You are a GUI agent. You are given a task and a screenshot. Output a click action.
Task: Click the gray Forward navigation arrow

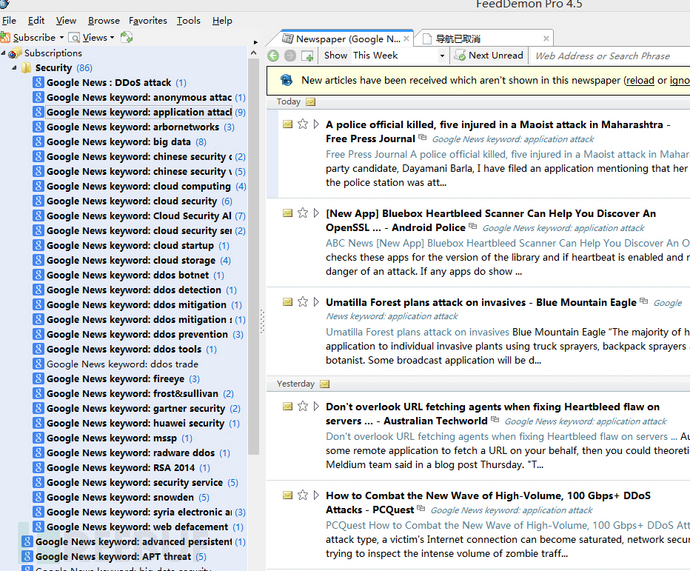click(290, 56)
